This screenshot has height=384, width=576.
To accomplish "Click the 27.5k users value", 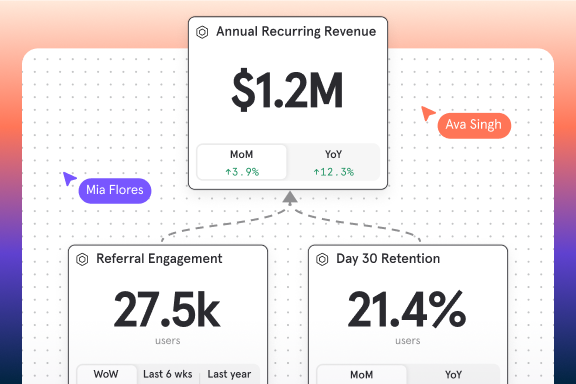I will click(x=167, y=310).
